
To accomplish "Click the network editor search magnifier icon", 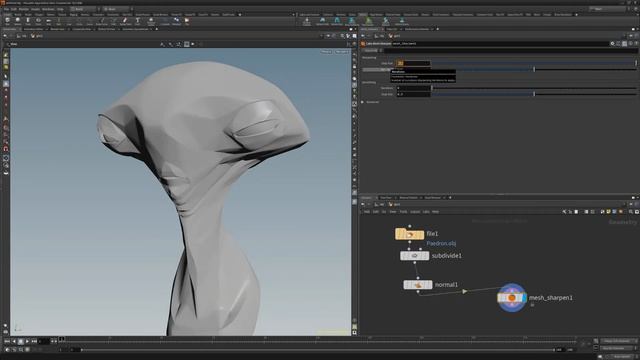I will [x=631, y=212].
